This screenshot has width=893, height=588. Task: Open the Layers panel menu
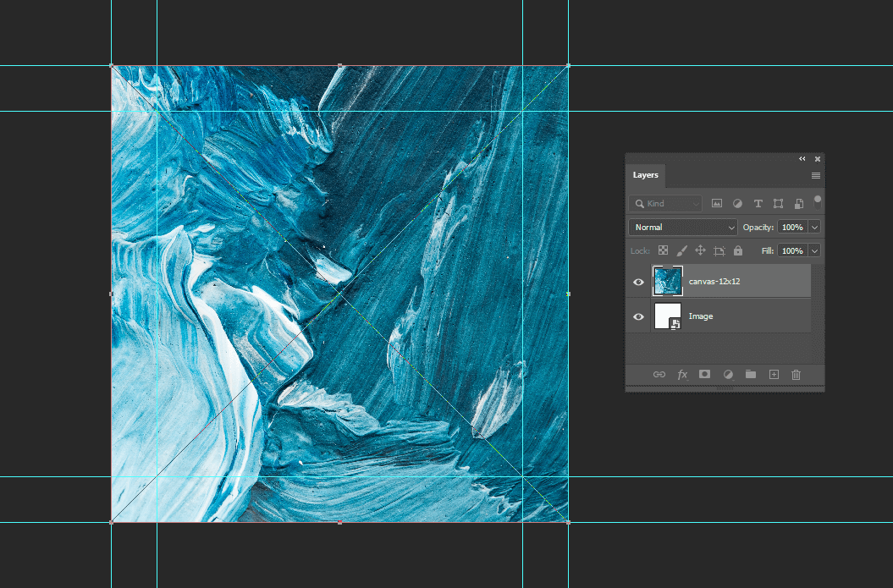click(815, 175)
